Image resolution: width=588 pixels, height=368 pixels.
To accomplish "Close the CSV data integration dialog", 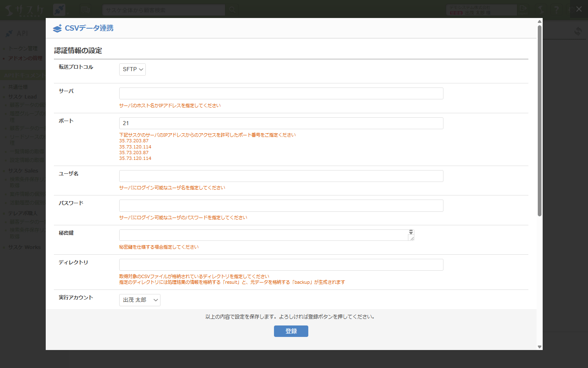I will pos(579,9).
